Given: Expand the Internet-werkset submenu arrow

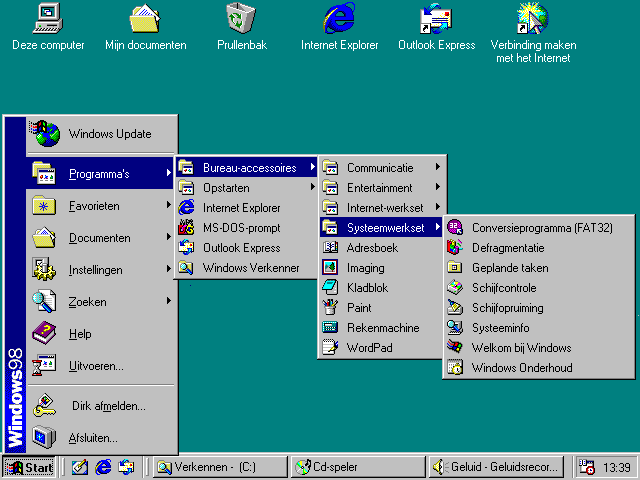Looking at the screenshot, I should [x=437, y=207].
